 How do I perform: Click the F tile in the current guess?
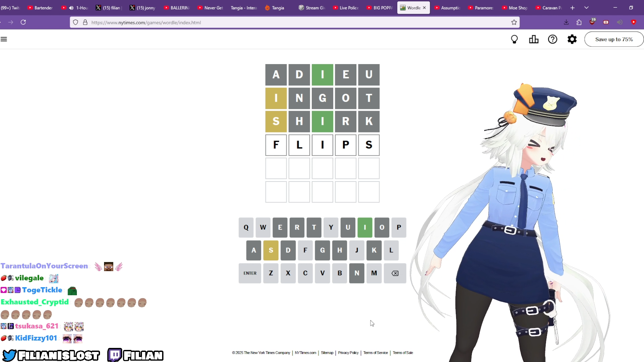[x=276, y=145]
